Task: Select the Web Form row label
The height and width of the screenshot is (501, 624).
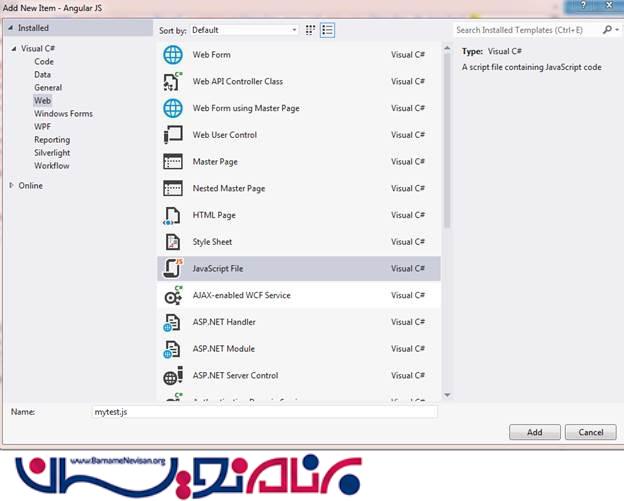Action: (211, 55)
